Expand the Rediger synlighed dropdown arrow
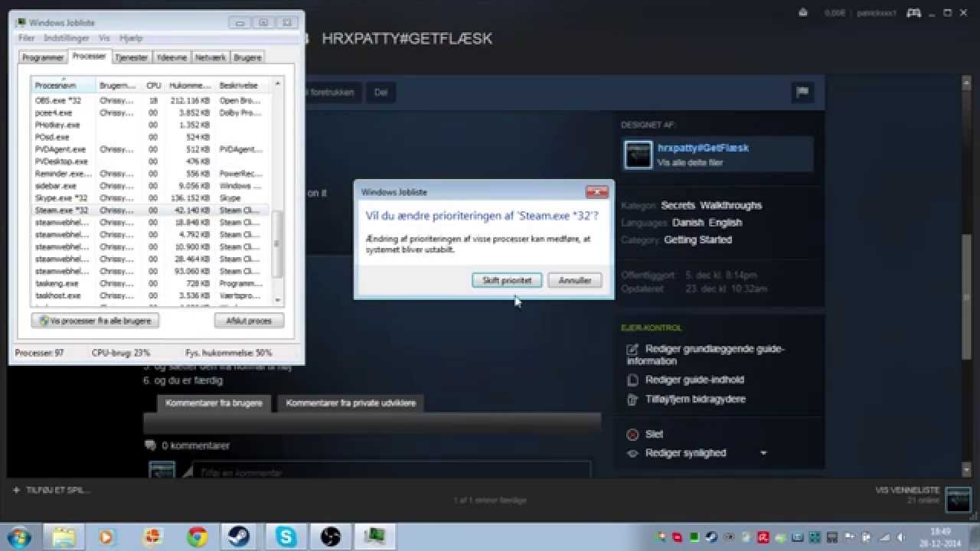This screenshot has width=980, height=551. pyautogui.click(x=763, y=453)
